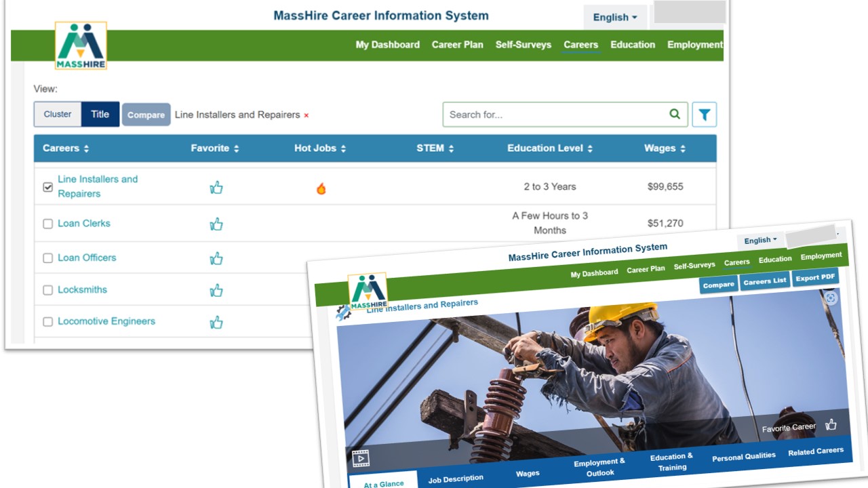Viewport: 868px width, 488px height.
Task: Open the Locksmiths career link
Action: point(83,289)
